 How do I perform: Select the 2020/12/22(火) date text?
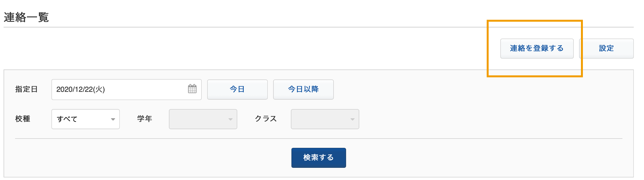tap(80, 89)
